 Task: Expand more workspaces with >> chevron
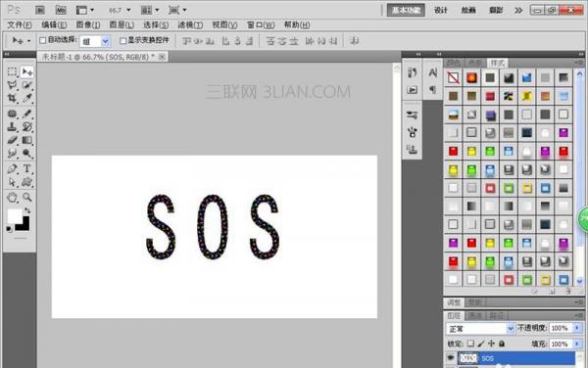coord(518,10)
